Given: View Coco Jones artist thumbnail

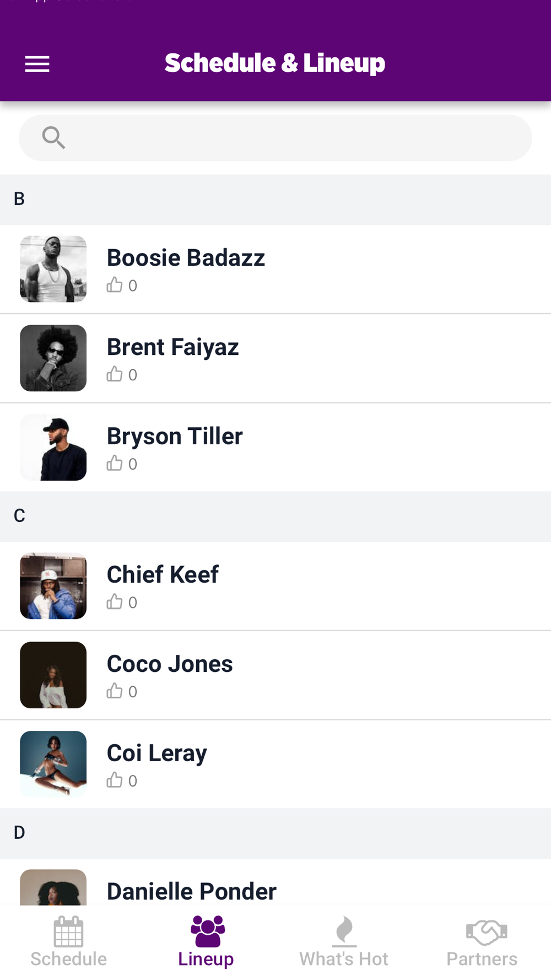Looking at the screenshot, I should [53, 675].
